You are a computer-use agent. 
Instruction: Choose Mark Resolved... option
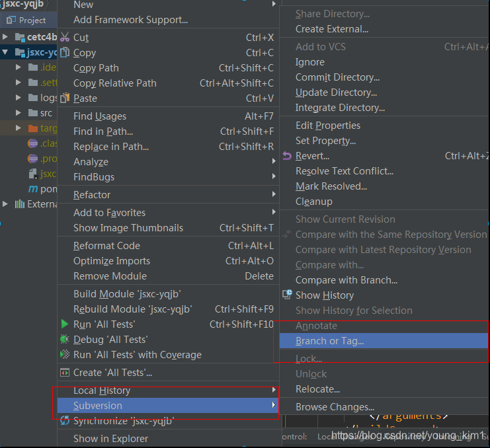coord(384,186)
